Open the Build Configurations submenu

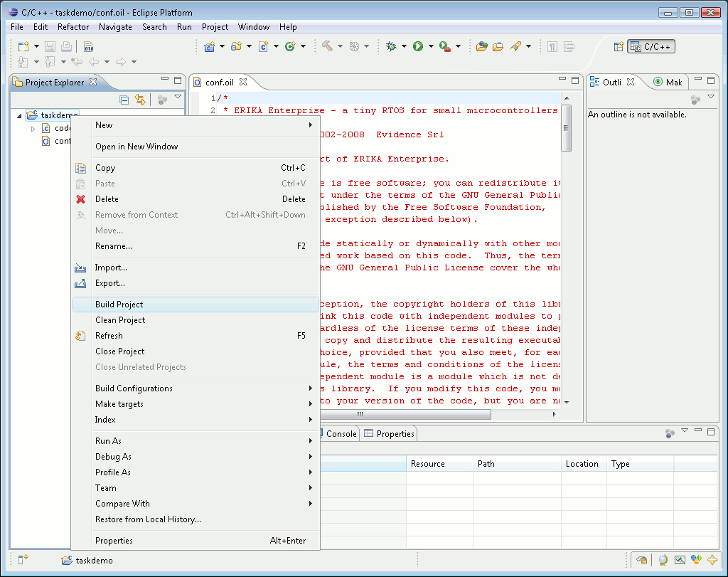click(196, 388)
